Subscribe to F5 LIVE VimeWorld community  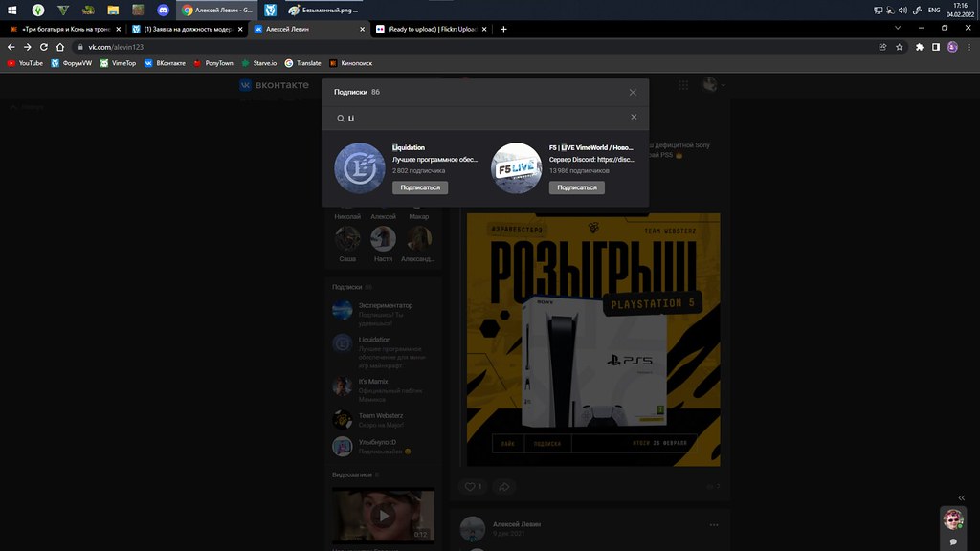coord(576,187)
